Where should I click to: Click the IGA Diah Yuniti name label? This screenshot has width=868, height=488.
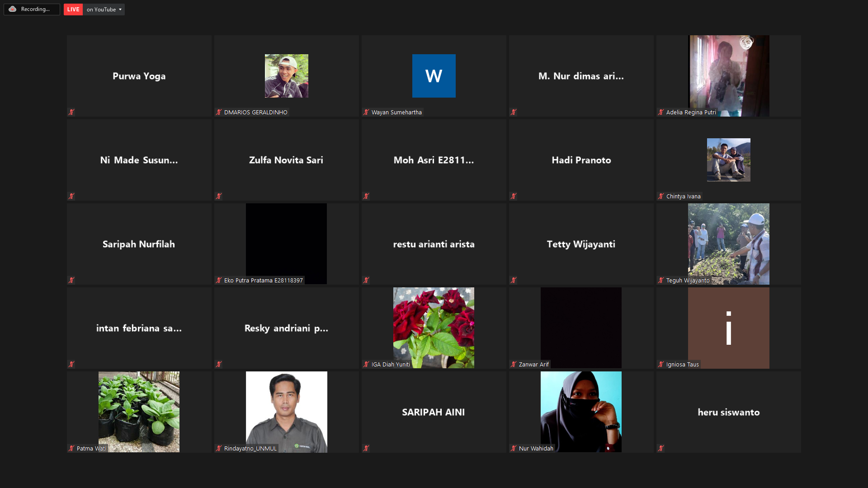pyautogui.click(x=391, y=365)
